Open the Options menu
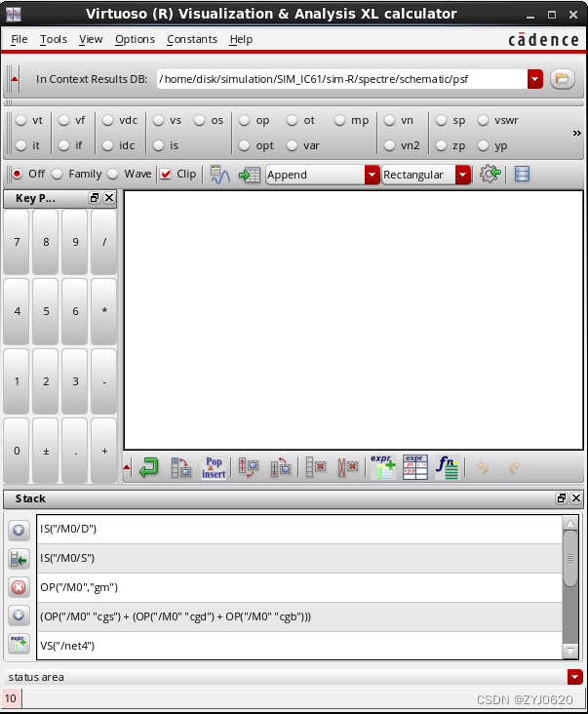Image resolution: width=588 pixels, height=714 pixels. tap(135, 40)
